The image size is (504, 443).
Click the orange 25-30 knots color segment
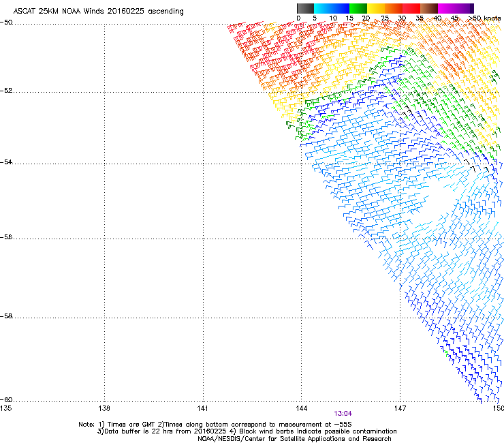point(394,8)
